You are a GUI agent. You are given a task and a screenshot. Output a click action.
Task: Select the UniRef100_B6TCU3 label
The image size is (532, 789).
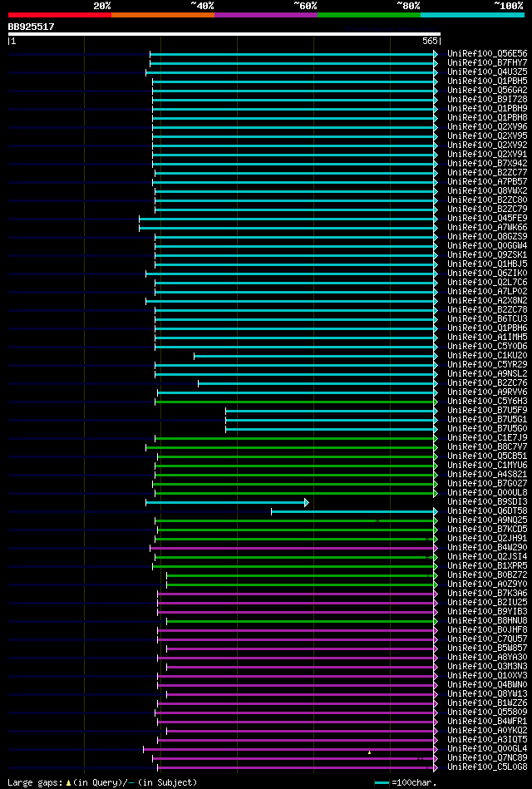[488, 319]
